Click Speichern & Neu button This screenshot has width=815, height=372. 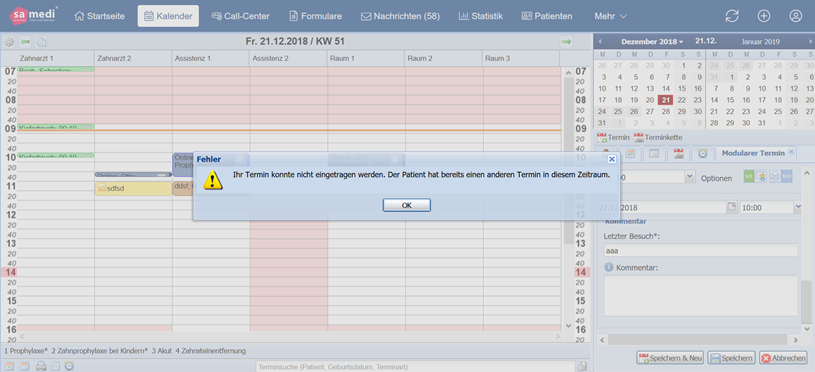(x=671, y=358)
